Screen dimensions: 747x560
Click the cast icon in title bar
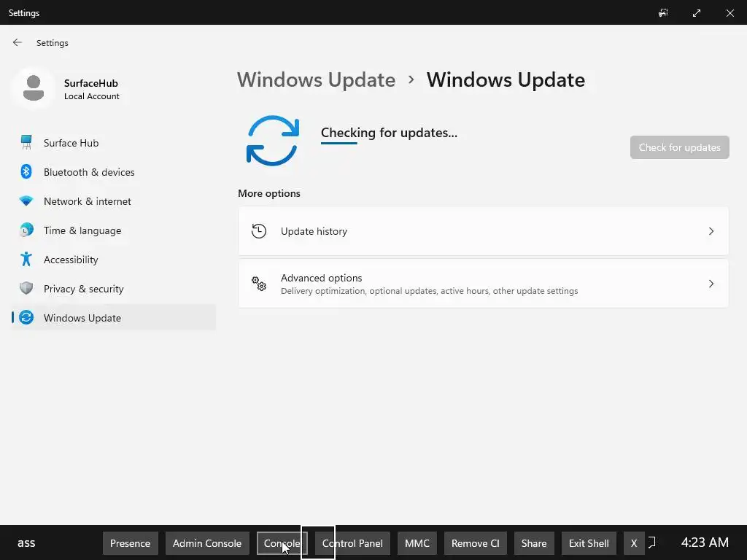(x=662, y=13)
